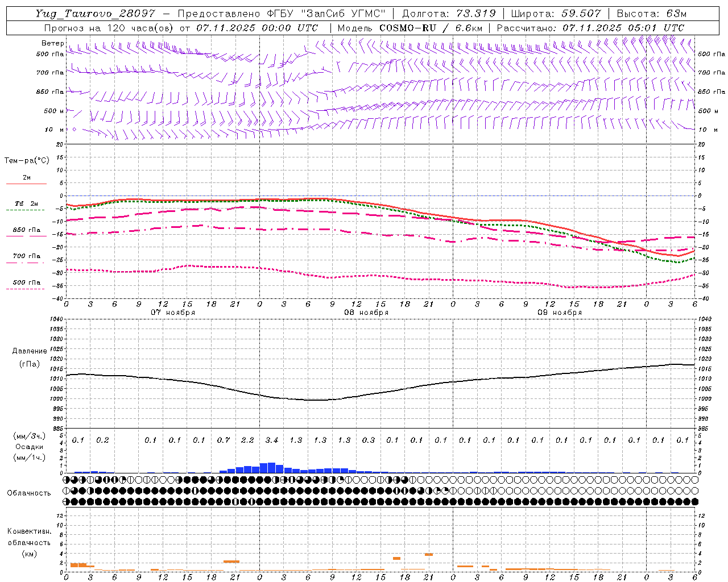Click the station title Yug_Taurovo_28097
The image size is (728, 582).
95,14
